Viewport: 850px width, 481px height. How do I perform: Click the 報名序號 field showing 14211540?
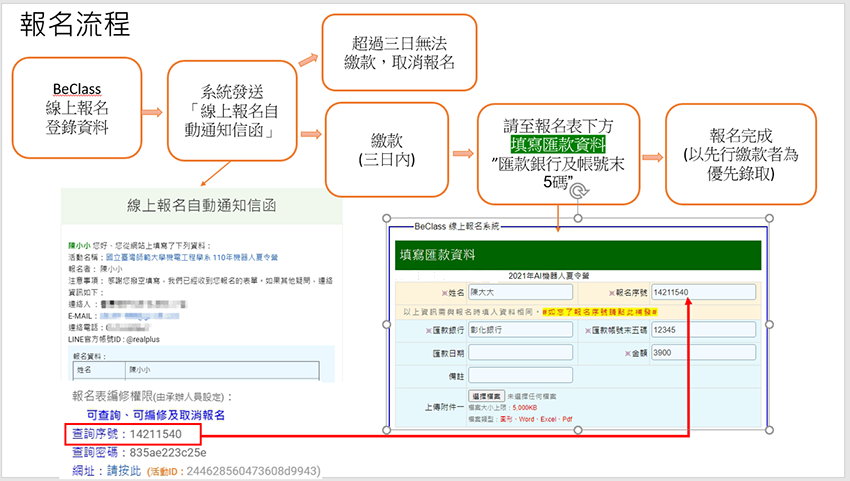(703, 292)
